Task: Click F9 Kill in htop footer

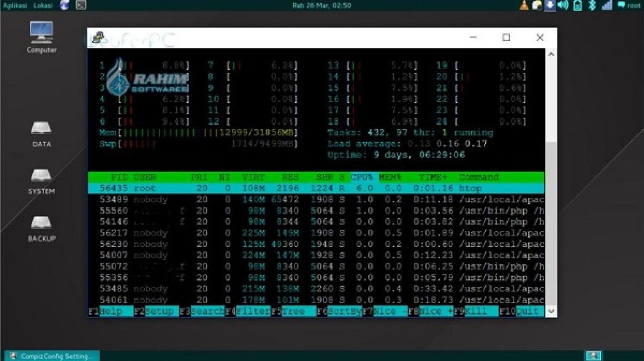Action: [x=476, y=311]
